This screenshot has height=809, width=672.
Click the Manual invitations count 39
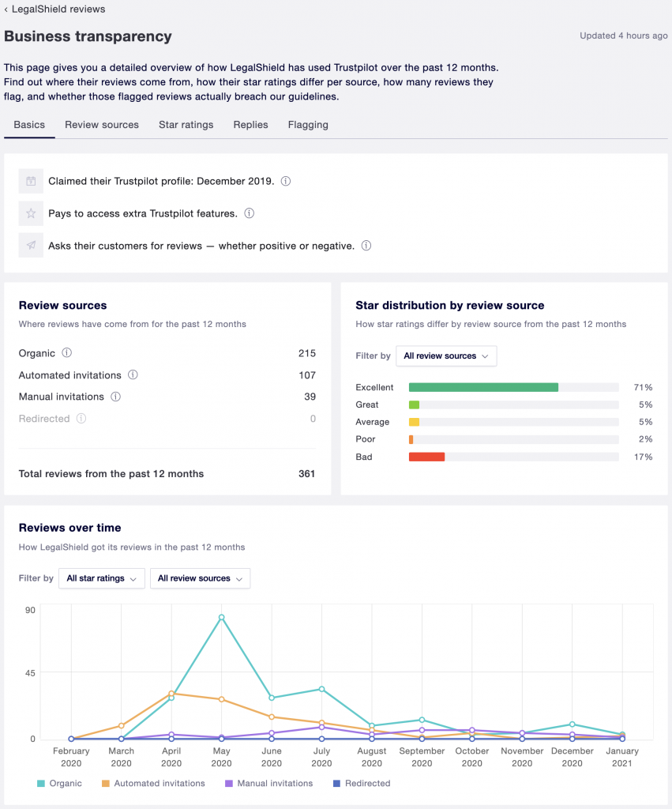point(310,397)
